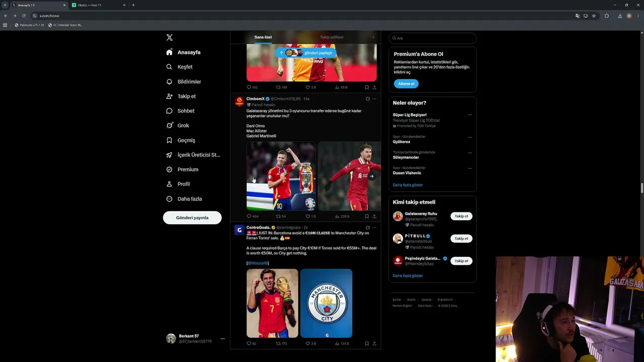Image resolution: width=644 pixels, height=362 pixels.
Task: Switch to the Fikstür browser tab
Action: (98, 5)
